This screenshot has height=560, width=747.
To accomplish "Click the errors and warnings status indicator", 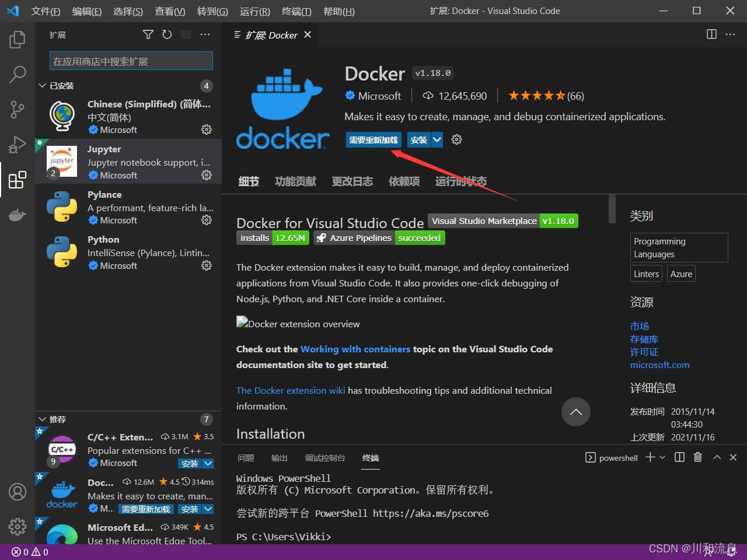I will click(x=30, y=552).
